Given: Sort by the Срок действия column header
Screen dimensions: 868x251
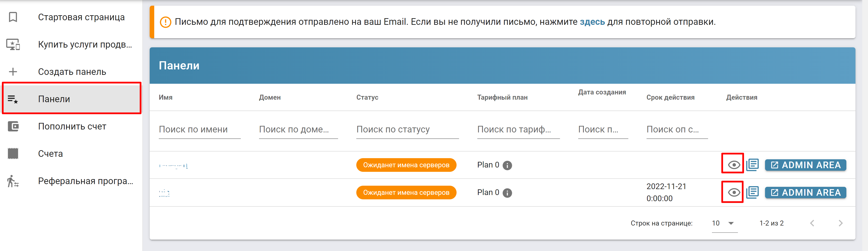Looking at the screenshot, I should pyautogui.click(x=670, y=97).
